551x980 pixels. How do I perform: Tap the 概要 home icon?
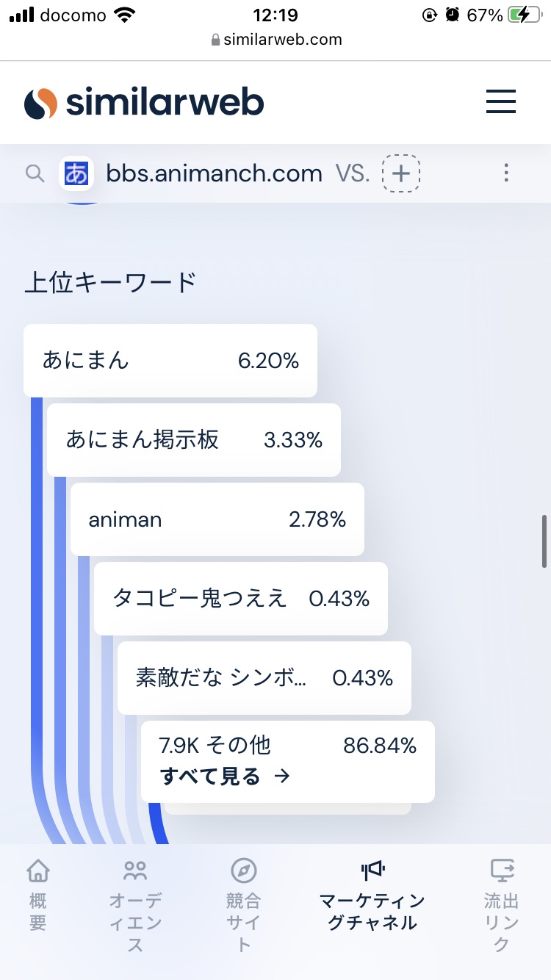(x=38, y=871)
